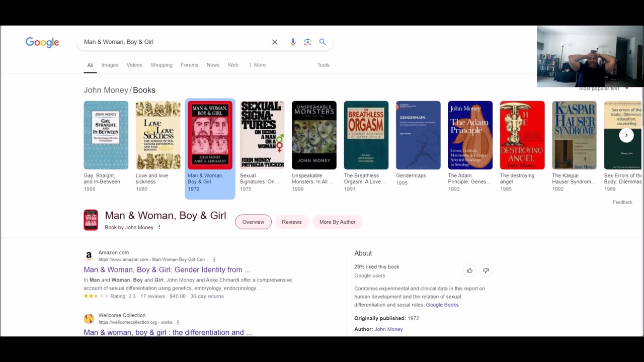Click the John Money author link
644x362 pixels.
click(x=388, y=329)
